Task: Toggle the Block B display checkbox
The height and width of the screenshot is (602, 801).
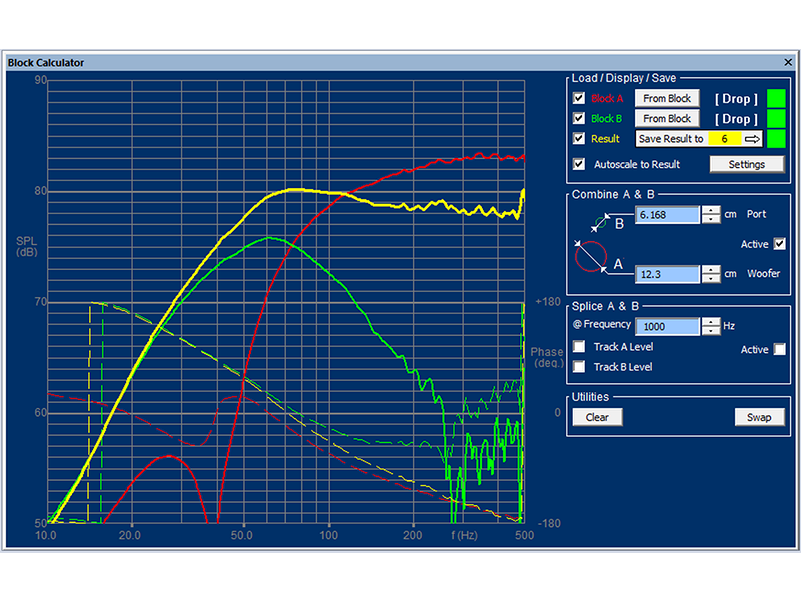Action: 578,119
